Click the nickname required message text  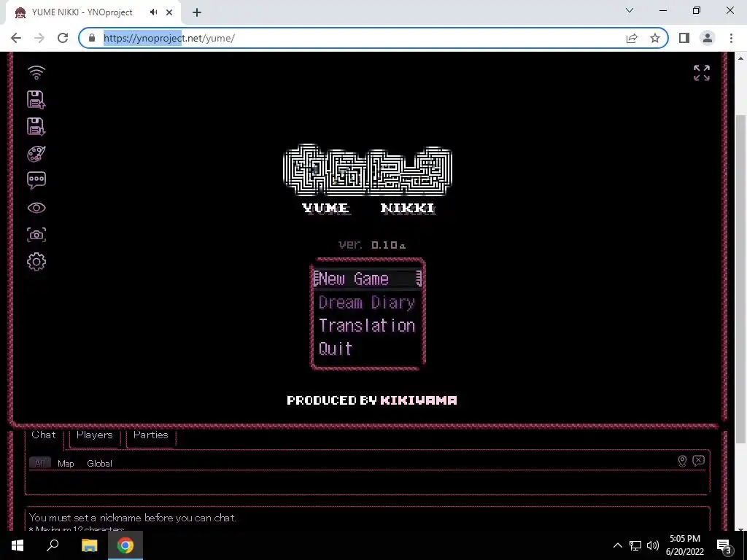pyautogui.click(x=133, y=518)
